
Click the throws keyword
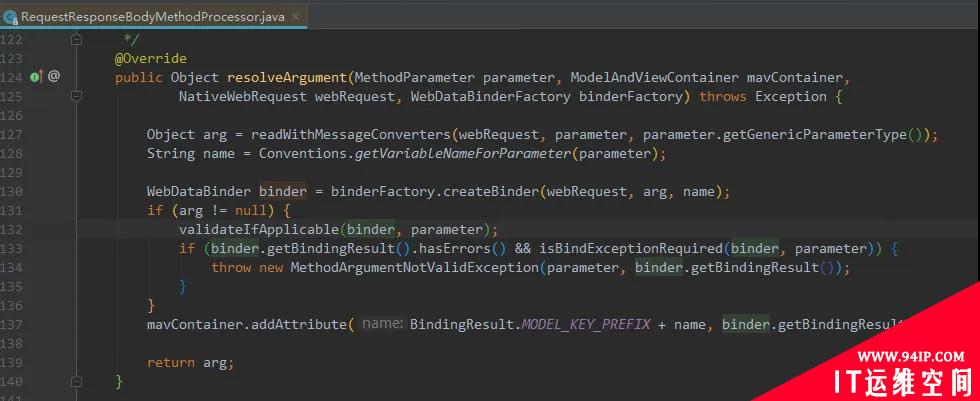coord(723,96)
